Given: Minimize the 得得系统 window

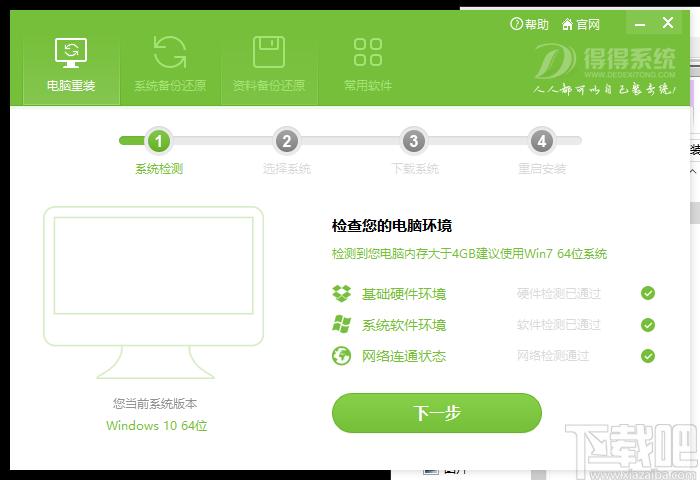Looking at the screenshot, I should (640, 24).
